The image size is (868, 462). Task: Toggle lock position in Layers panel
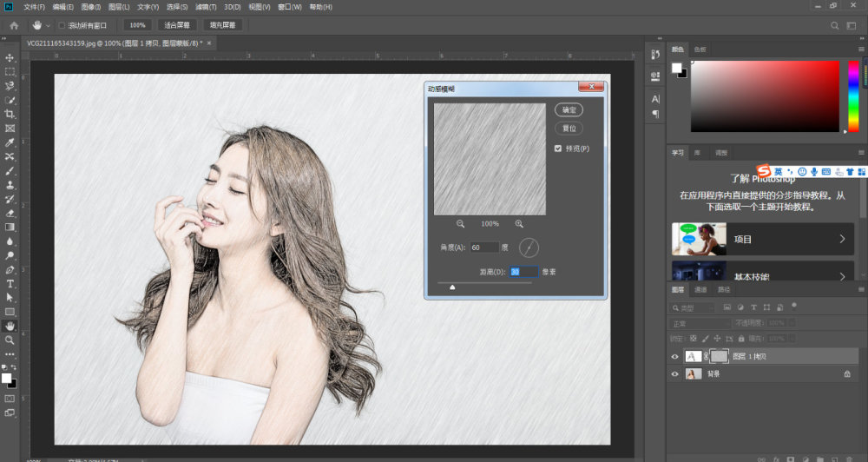coord(717,339)
